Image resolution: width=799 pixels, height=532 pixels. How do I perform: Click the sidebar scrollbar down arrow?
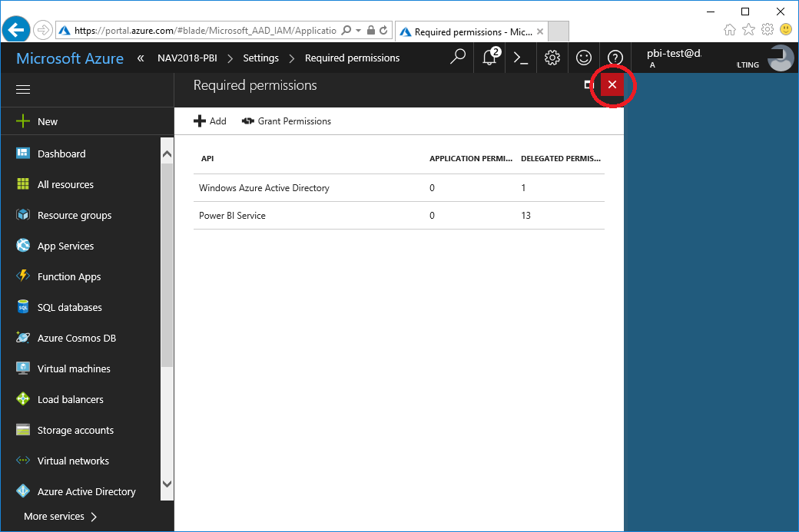pyautogui.click(x=167, y=484)
